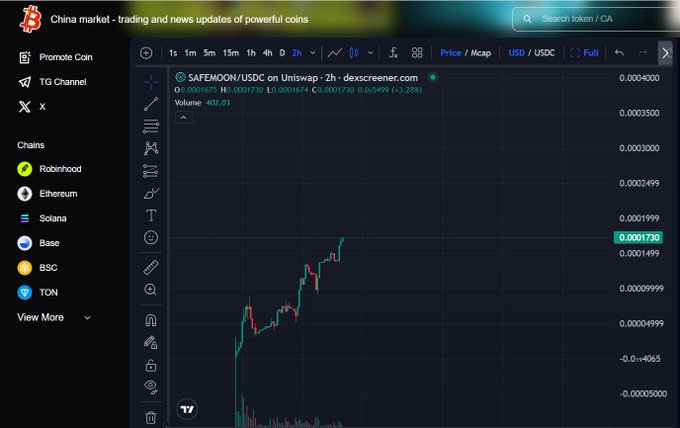Toggle quote currency to USDC

point(544,53)
